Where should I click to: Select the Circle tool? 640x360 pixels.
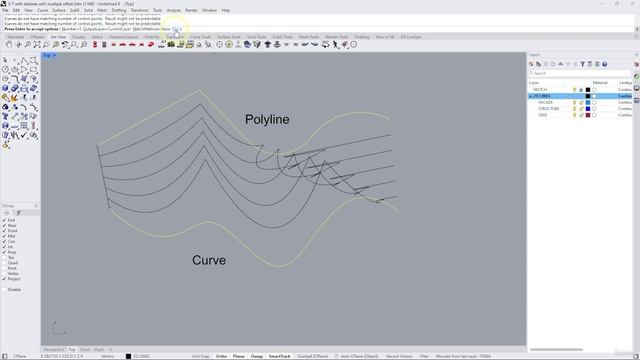click(x=5, y=69)
